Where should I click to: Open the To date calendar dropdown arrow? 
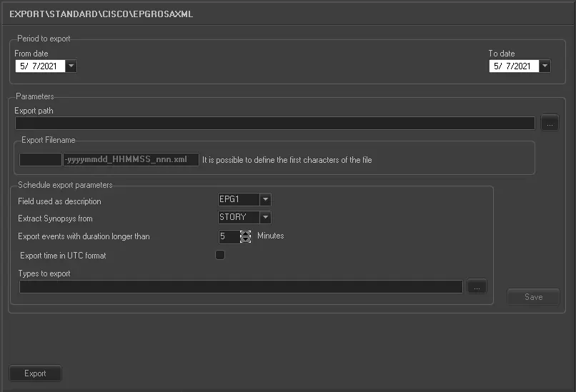pos(545,66)
